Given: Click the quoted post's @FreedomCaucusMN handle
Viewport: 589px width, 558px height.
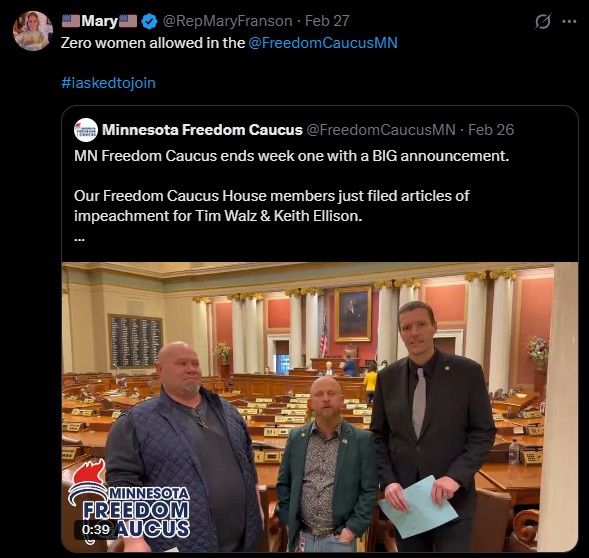Looking at the screenshot, I should point(381,130).
